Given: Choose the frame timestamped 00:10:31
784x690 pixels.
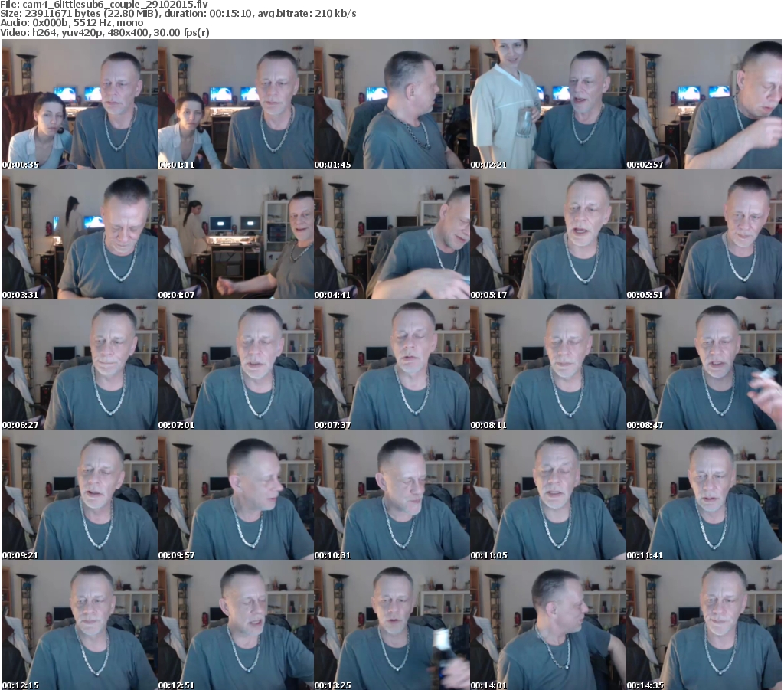Looking at the screenshot, I should [x=392, y=495].
